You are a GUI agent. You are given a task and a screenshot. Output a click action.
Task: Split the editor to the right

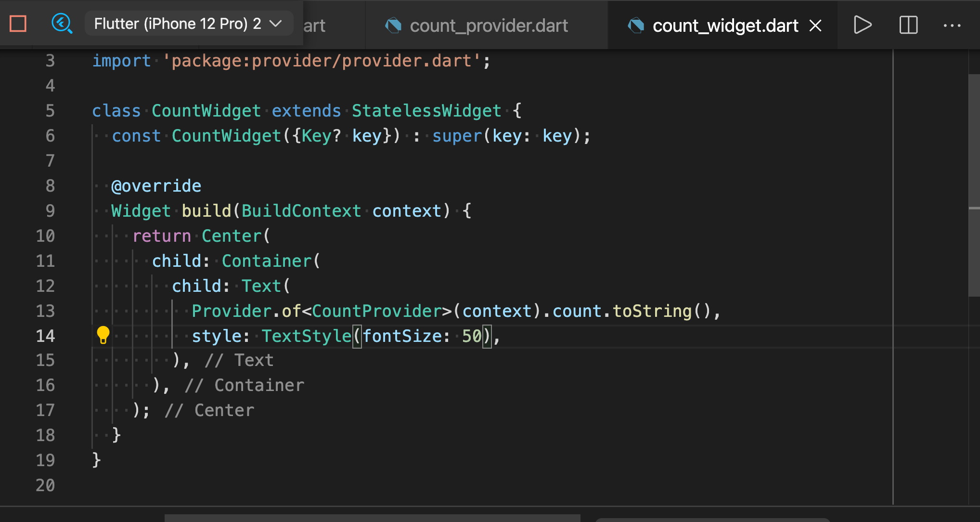(908, 25)
